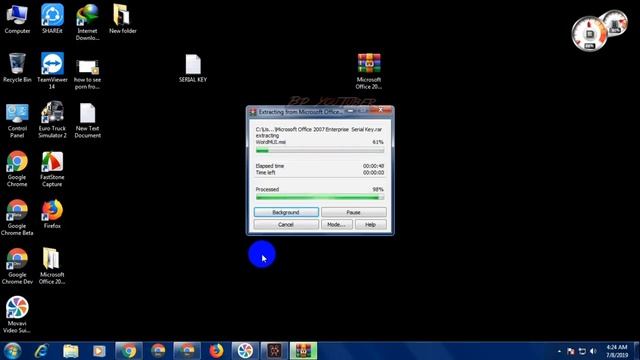
Task: Click the Processed total progress bar
Action: tap(320, 198)
